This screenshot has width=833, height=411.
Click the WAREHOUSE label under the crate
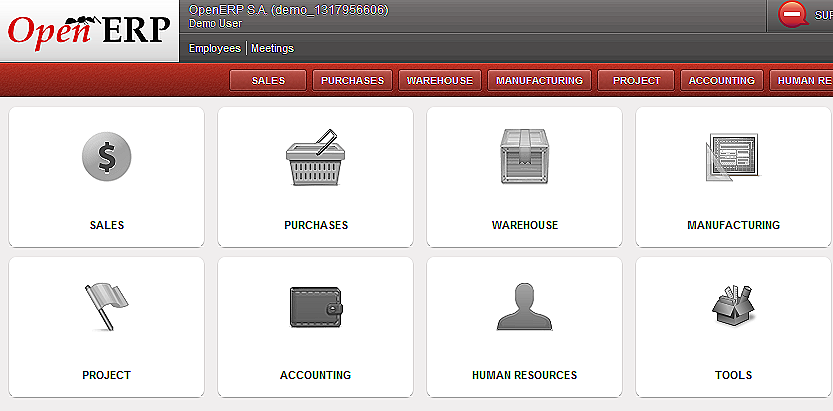[525, 225]
